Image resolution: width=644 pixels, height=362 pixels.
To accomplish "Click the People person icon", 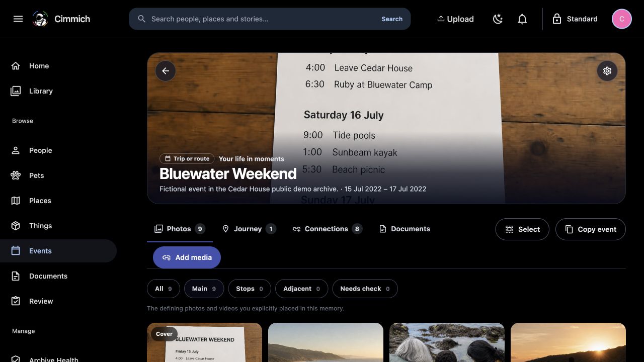I will 16,150.
